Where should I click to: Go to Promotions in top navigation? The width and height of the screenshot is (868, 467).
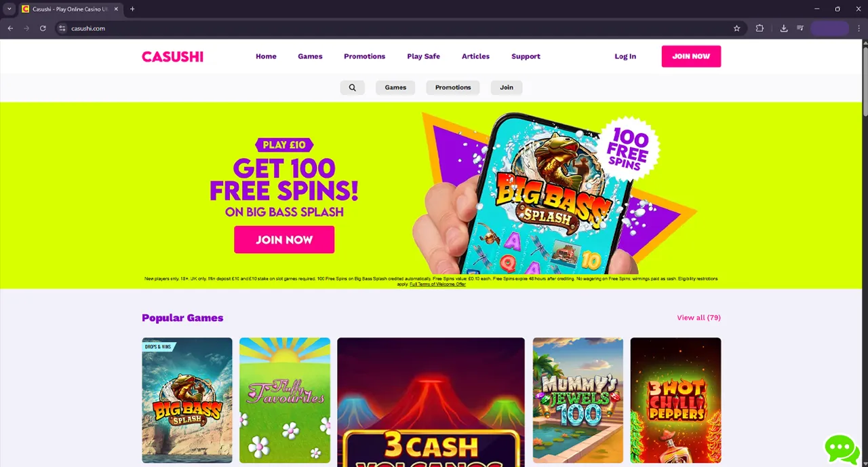pos(364,56)
